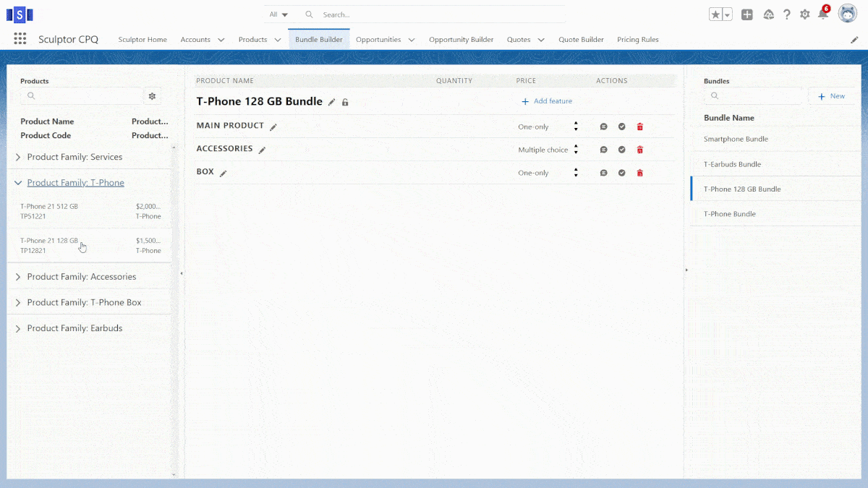Open Accounts tab dropdown chevron
The height and width of the screenshot is (488, 868).
coord(221,40)
